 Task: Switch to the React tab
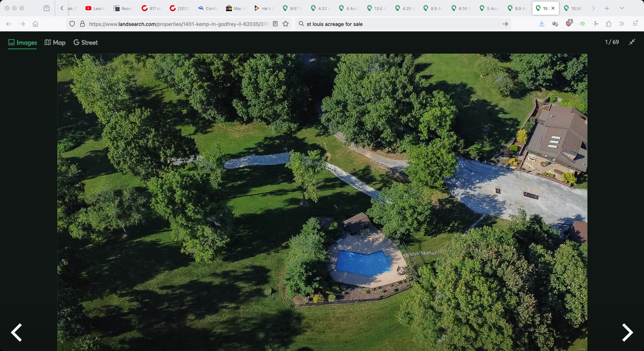click(x=123, y=8)
